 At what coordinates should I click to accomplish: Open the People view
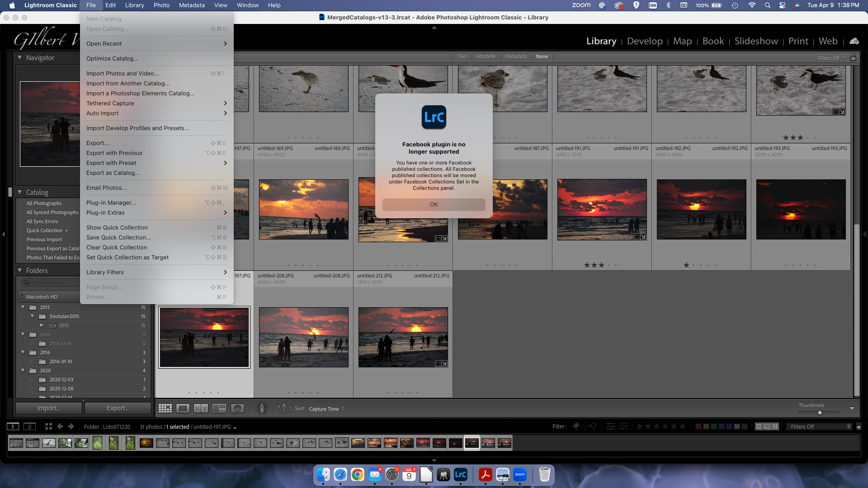coord(238,408)
